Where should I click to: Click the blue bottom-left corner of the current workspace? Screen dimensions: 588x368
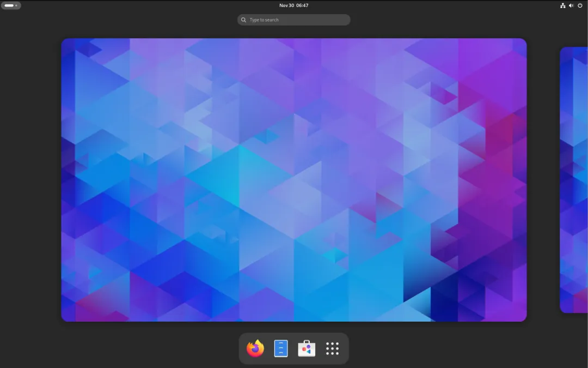[71, 312]
